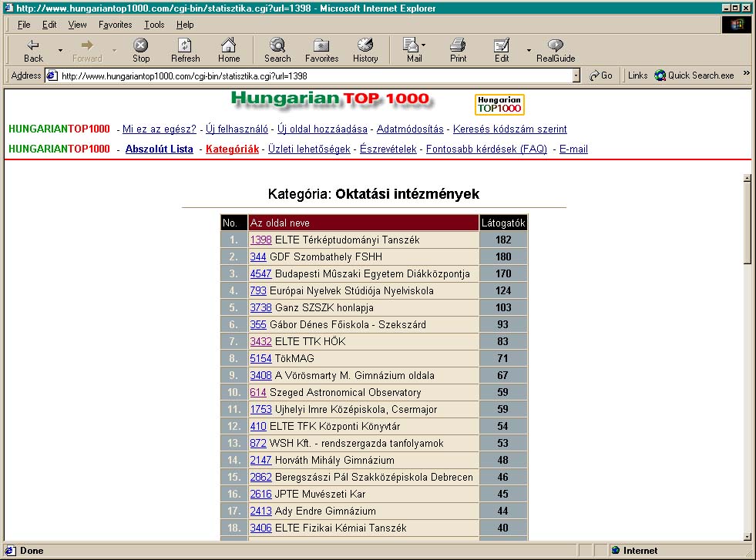Print the page with the Print icon
The width and height of the screenshot is (756, 560).
[458, 46]
